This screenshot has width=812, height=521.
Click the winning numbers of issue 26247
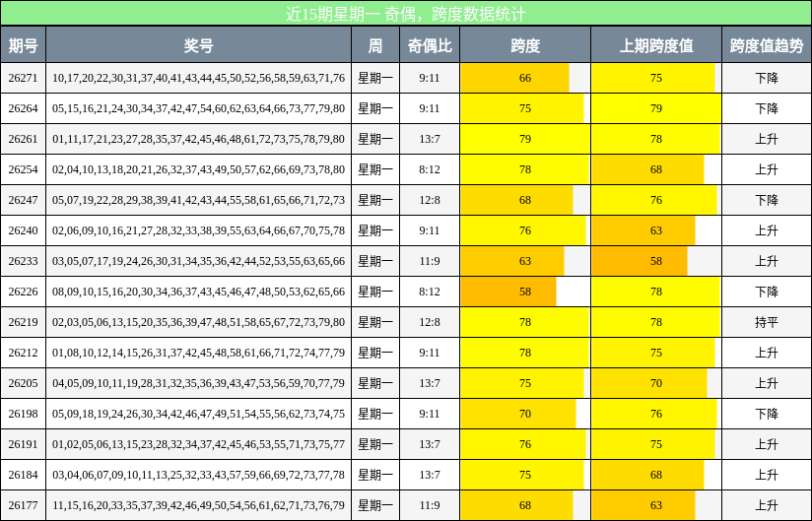pos(199,200)
